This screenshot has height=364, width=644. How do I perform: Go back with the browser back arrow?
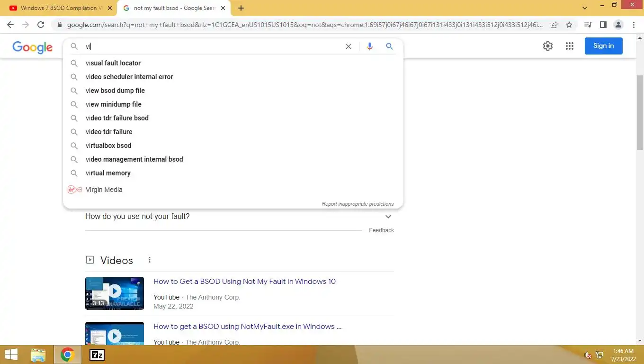[x=10, y=25]
